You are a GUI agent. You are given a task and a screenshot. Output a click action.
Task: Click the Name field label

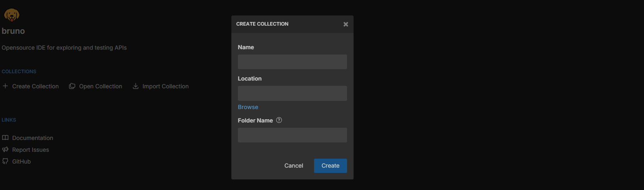tap(246, 47)
